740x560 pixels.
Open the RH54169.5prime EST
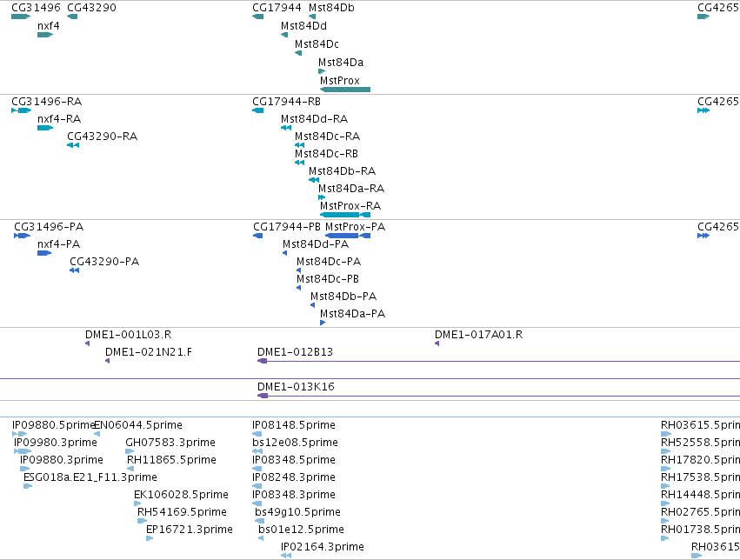pos(142,522)
